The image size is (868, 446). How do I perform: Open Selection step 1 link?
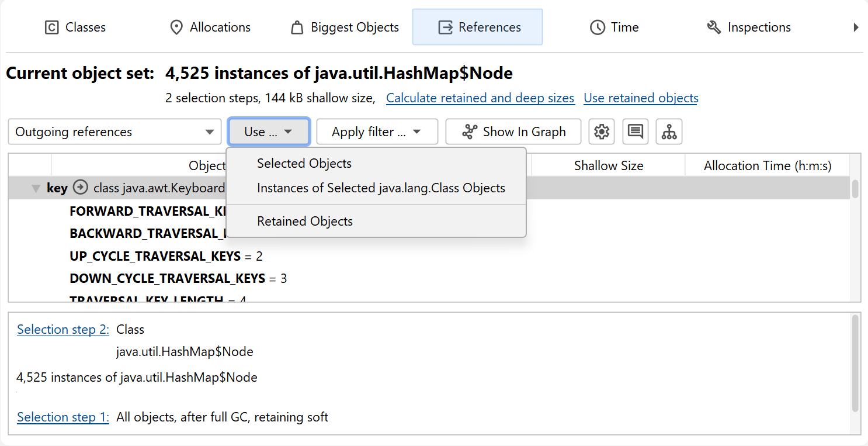(63, 417)
